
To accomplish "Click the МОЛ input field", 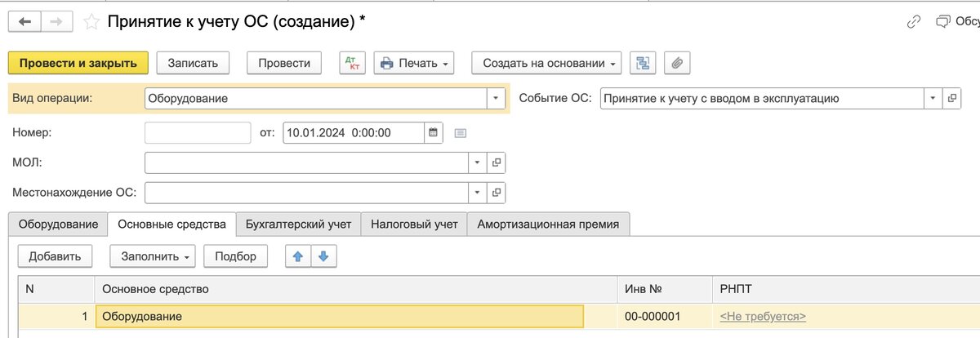I will (x=307, y=162).
